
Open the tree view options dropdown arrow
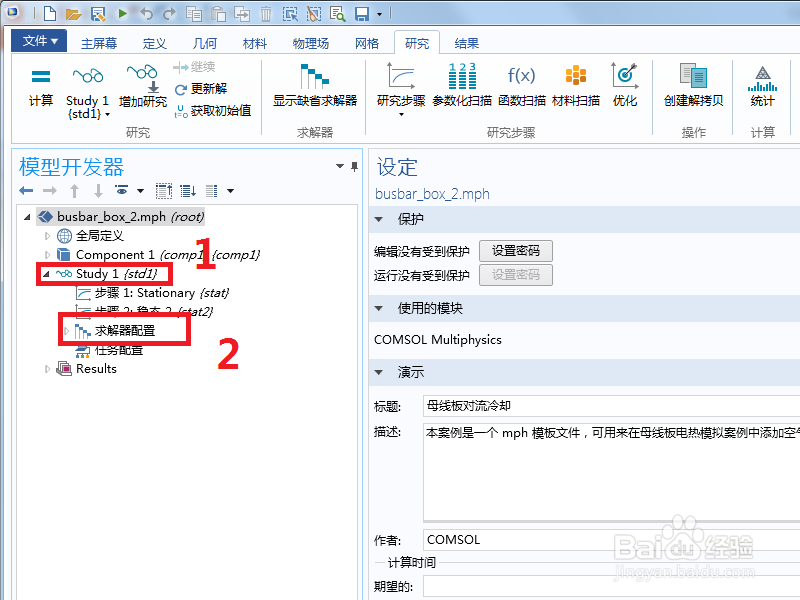tap(231, 191)
